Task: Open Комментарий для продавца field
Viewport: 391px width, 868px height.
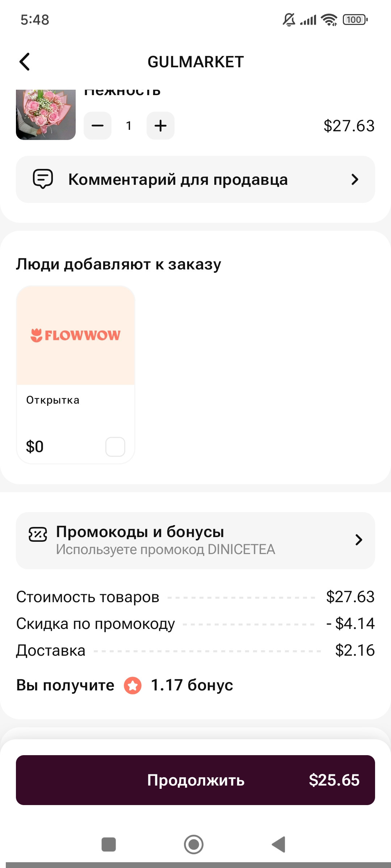Action: click(x=195, y=179)
